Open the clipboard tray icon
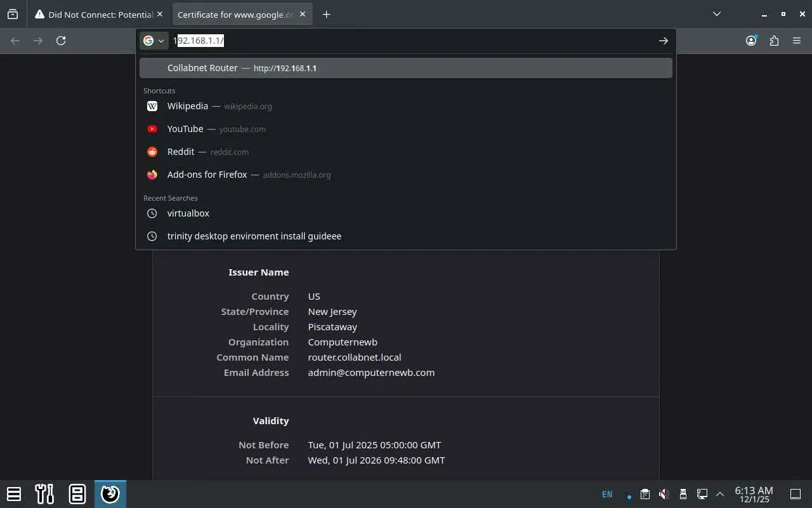This screenshot has height=508, width=812. pos(645,494)
